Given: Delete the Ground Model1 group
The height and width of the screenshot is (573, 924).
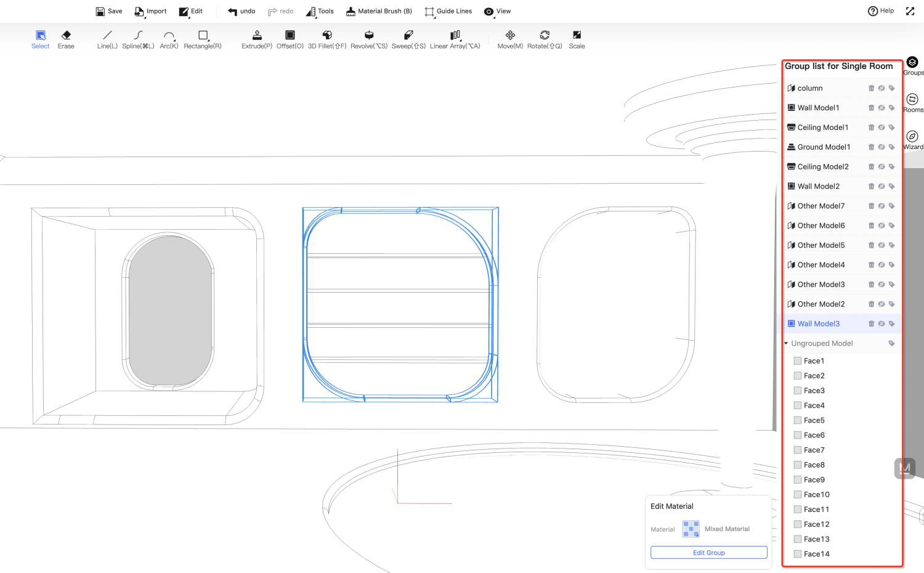Looking at the screenshot, I should (871, 147).
